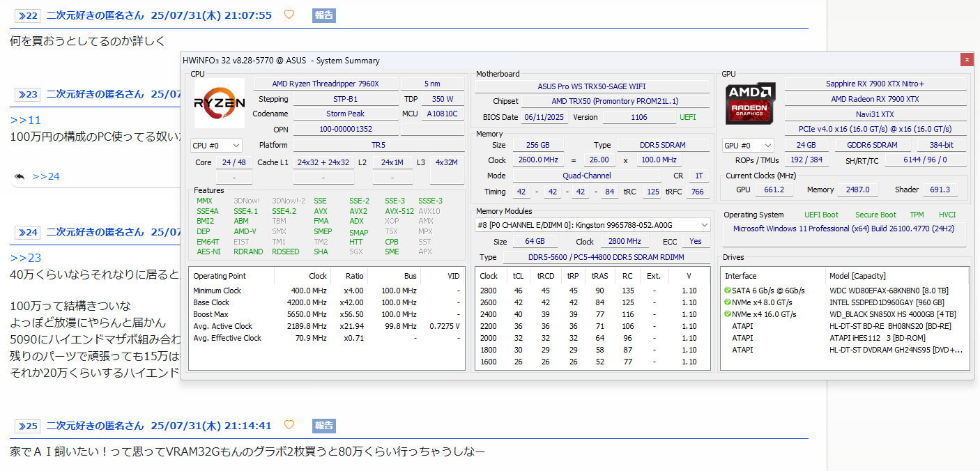
Task: Click the ≫22 post number badge
Action: pyautogui.click(x=28, y=15)
